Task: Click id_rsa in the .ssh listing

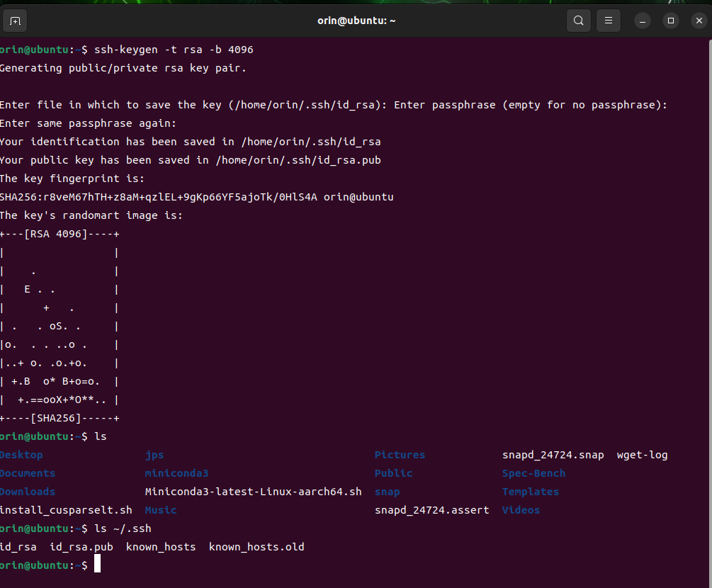Action: [x=18, y=547]
